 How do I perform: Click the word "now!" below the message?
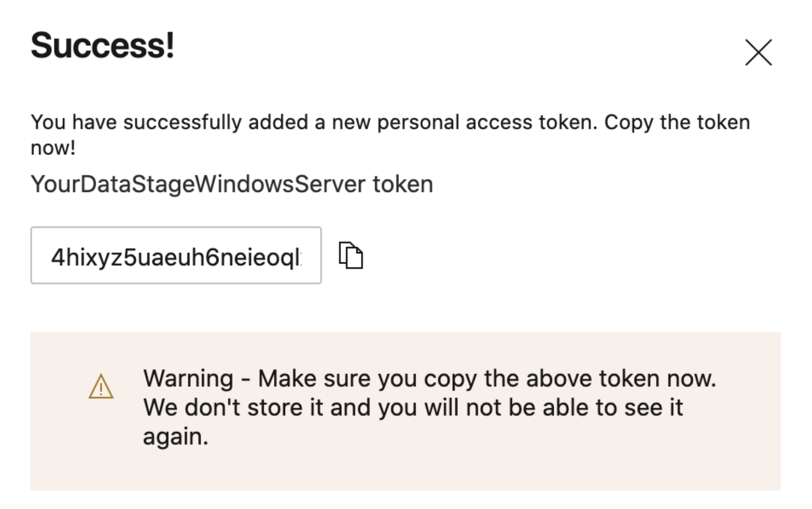53,148
